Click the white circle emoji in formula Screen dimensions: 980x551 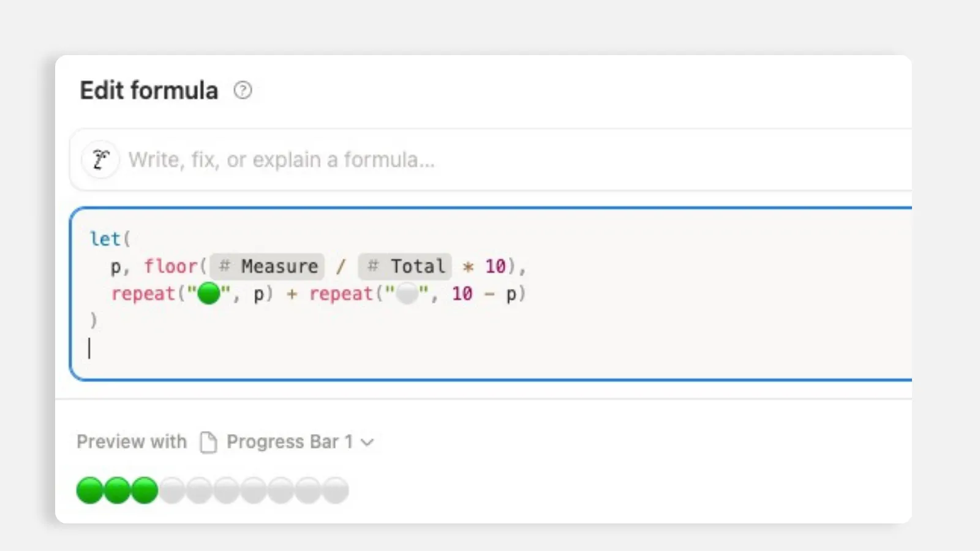point(407,293)
